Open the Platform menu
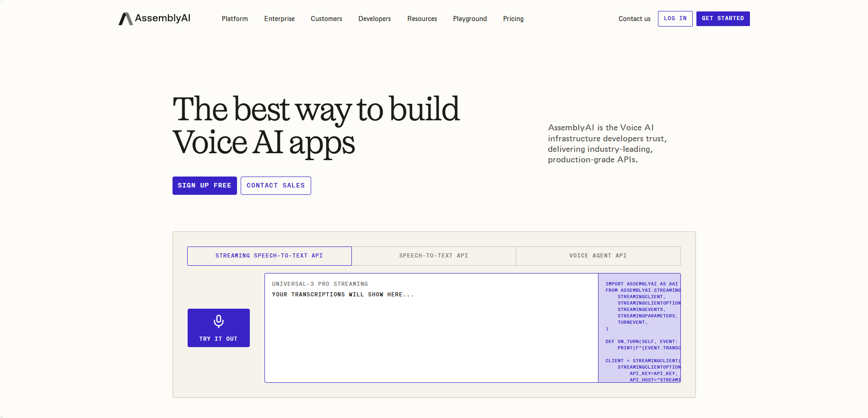The height and width of the screenshot is (418, 868). (x=235, y=19)
